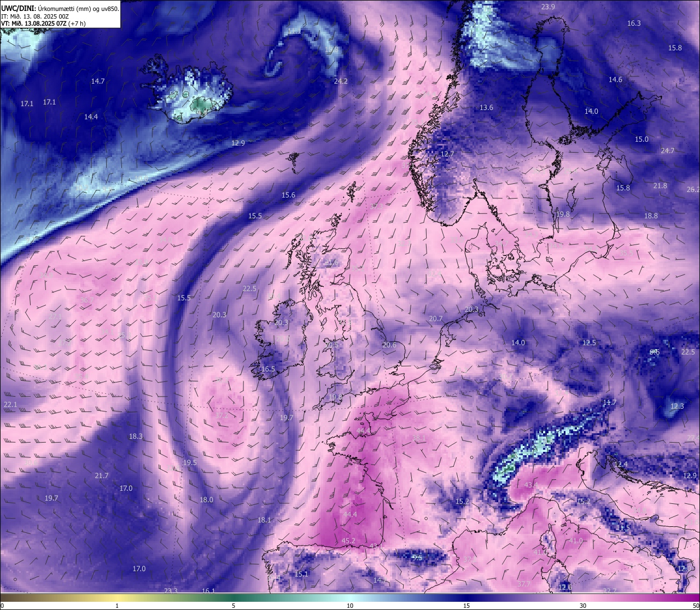700x610 pixels.
Task: Click the '45.2' value label
Action: point(348,541)
